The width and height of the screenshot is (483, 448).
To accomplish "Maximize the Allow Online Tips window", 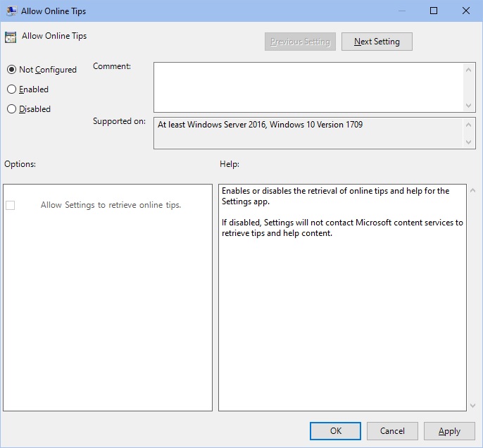I will (434, 11).
